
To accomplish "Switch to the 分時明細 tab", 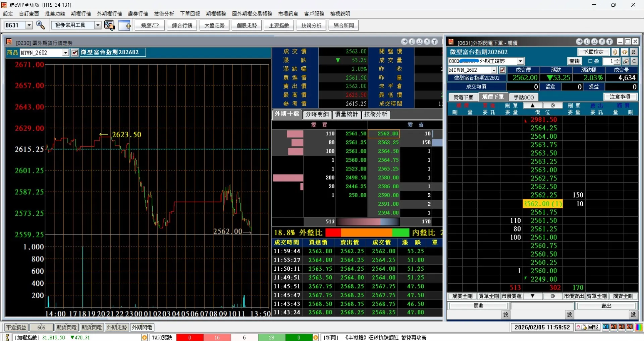I will click(317, 114).
